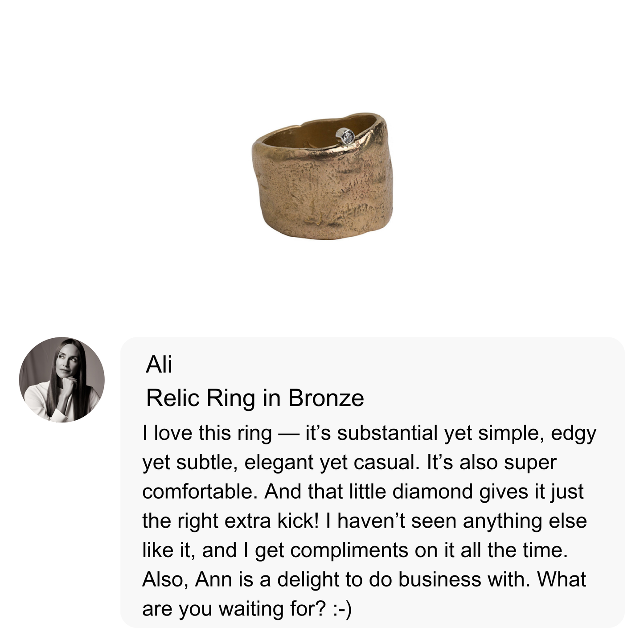Screen dimensions: 644x644
Task: Select the reviewer name "Ali"
Action: pos(159,365)
